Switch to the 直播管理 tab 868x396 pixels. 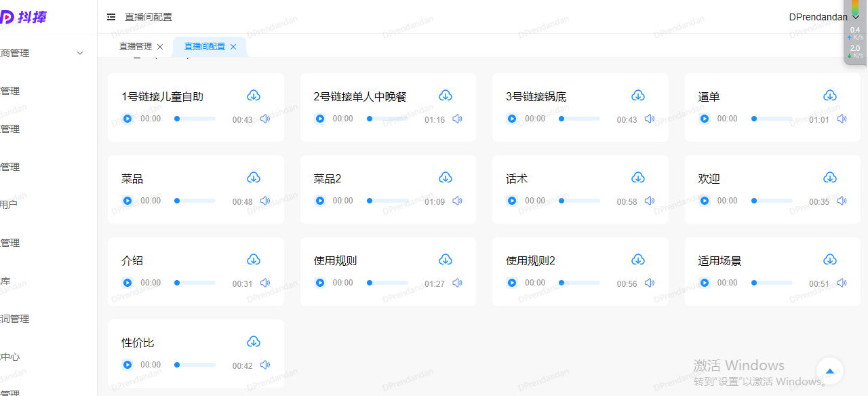pyautogui.click(x=136, y=47)
